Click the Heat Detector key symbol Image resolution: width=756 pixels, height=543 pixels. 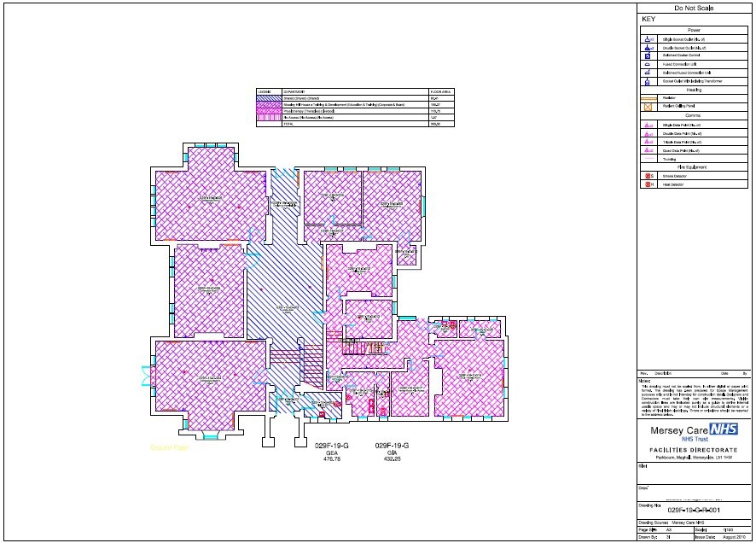coord(649,184)
